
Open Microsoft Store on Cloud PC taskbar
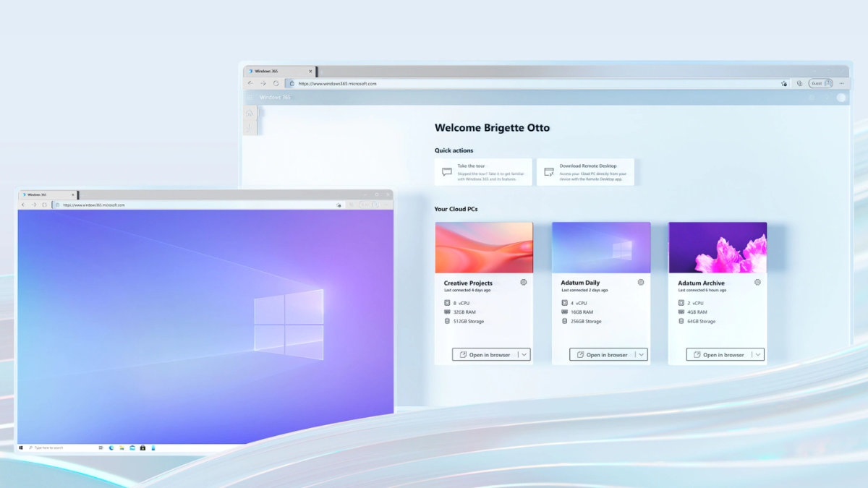click(x=143, y=448)
